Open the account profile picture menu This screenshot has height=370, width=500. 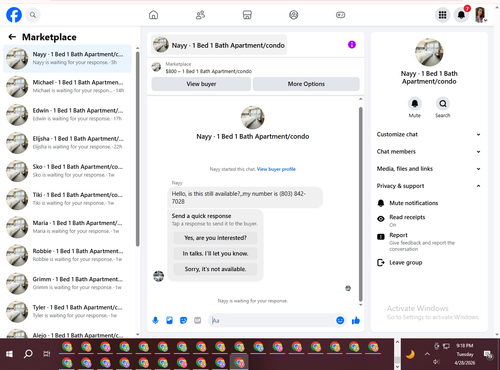480,15
